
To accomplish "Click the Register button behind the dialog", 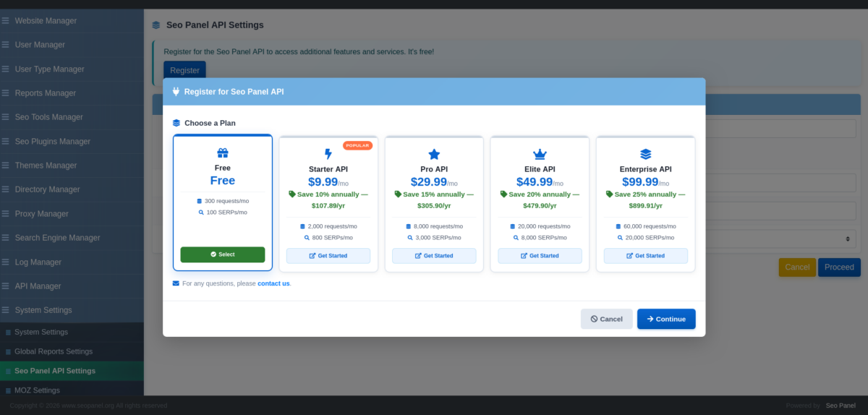I will [x=184, y=69].
